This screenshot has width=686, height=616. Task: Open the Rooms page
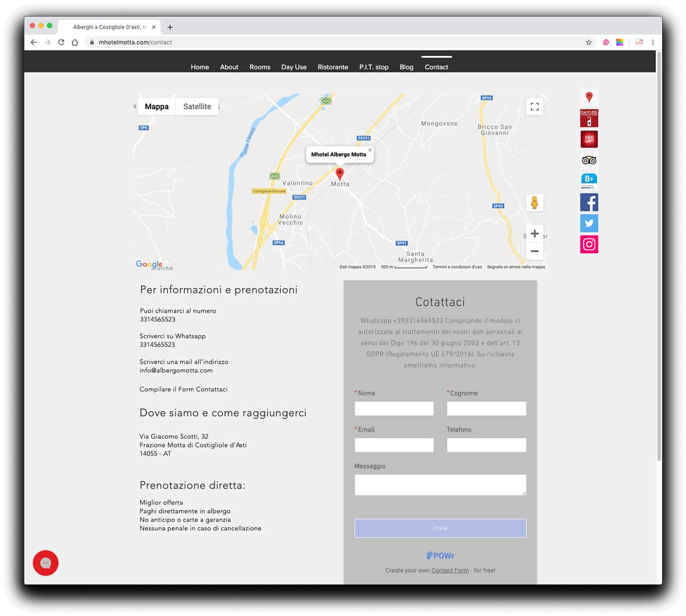(x=260, y=67)
